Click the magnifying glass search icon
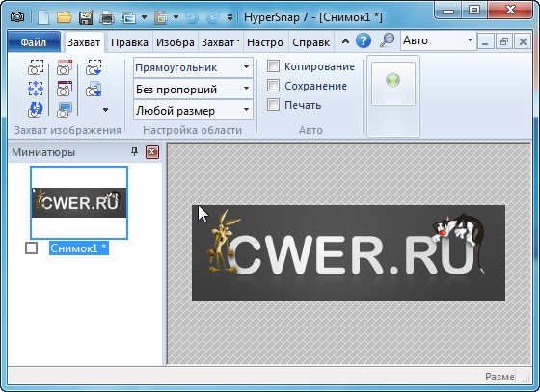The height and width of the screenshot is (392, 540). click(x=387, y=40)
